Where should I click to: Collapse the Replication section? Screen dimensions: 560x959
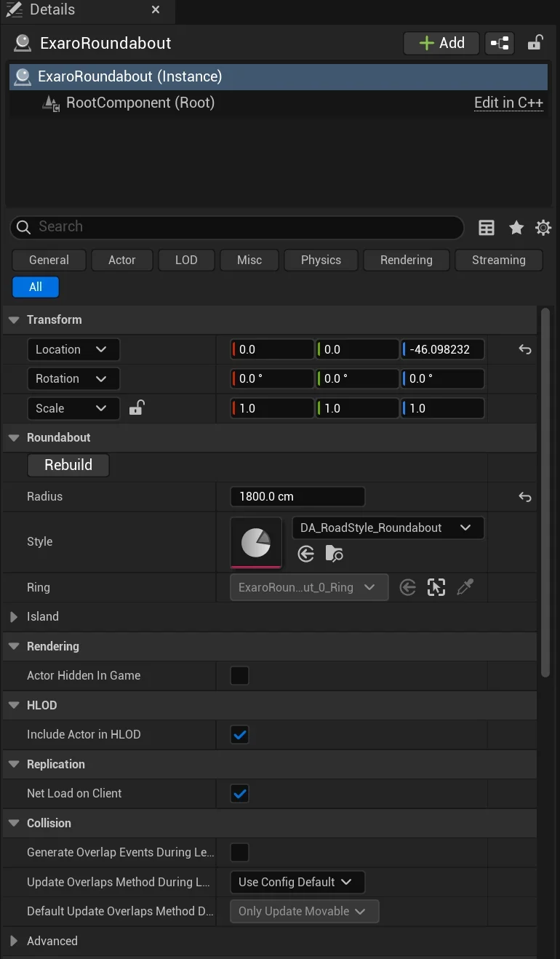(14, 765)
